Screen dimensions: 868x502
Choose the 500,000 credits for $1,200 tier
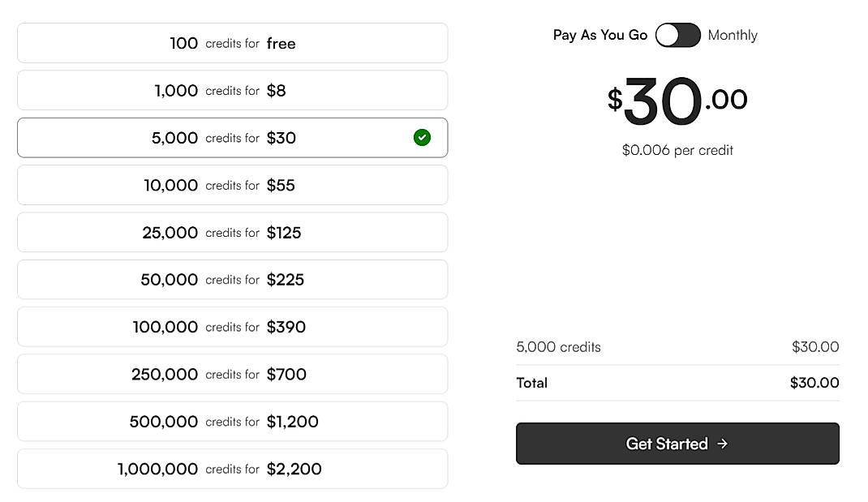233,421
